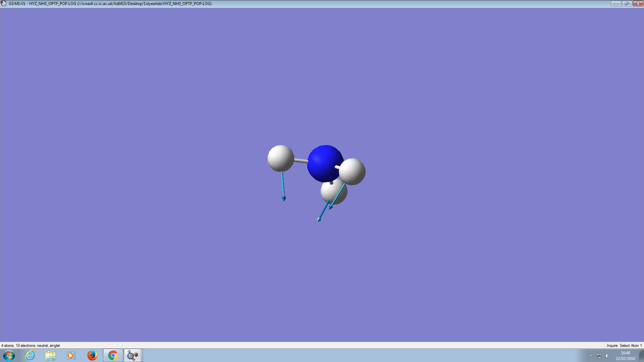Restore down the GaussView window
The image size is (644, 362).
click(627, 3)
